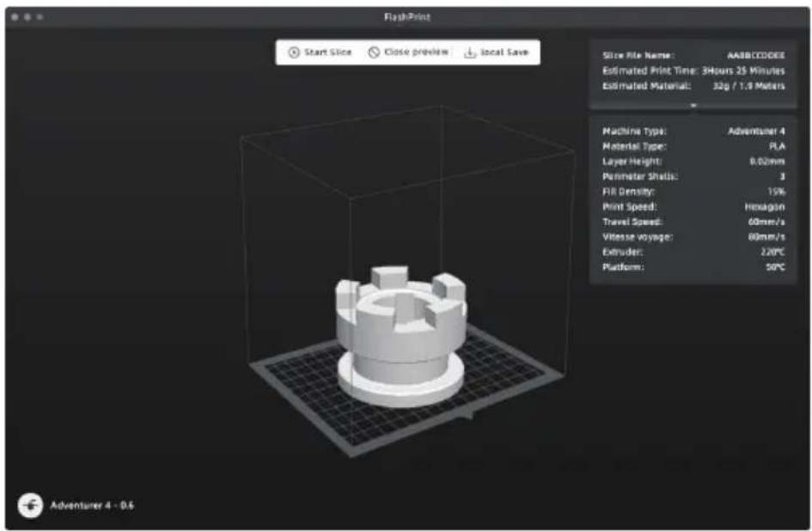Viewport: 812px width, 531px height.
Task: Click the Extruder temperature value 220°C
Action: [772, 252]
